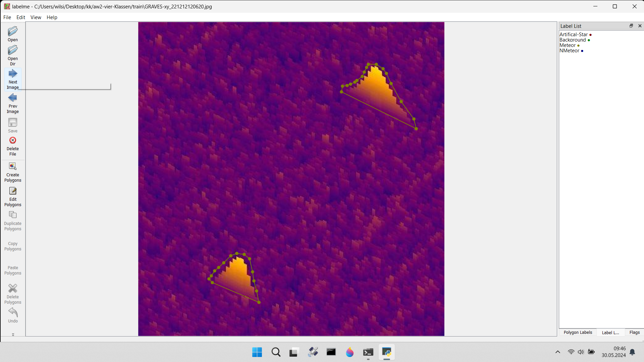Minimize the labelme window

pos(595,6)
